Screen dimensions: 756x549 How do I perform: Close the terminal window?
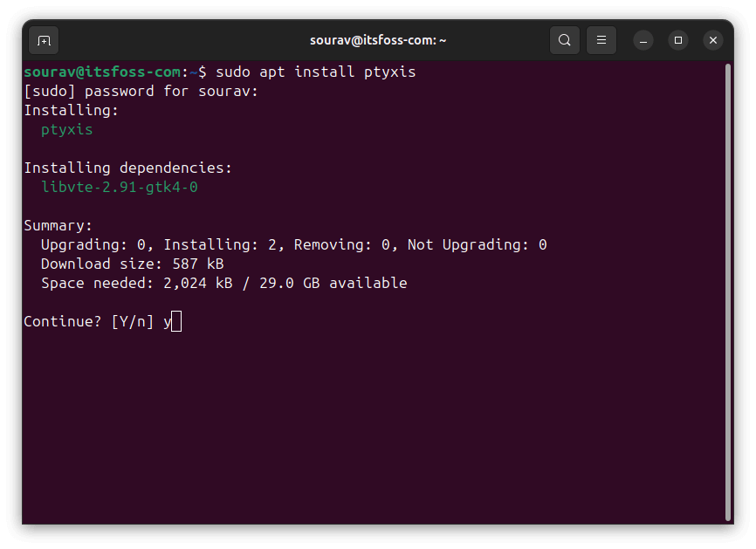pyautogui.click(x=713, y=40)
